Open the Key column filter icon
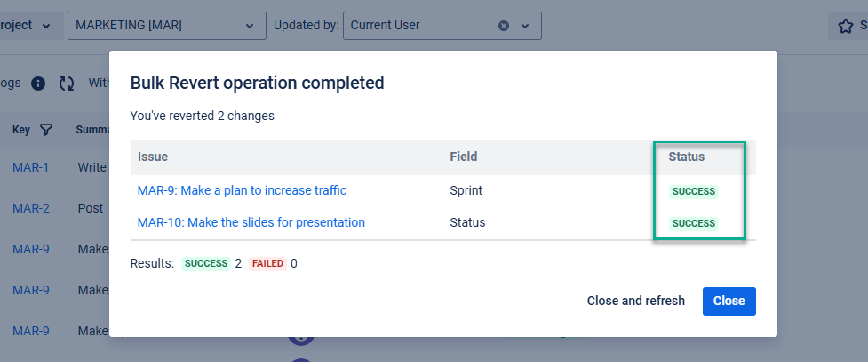The image size is (868, 362). (x=46, y=130)
